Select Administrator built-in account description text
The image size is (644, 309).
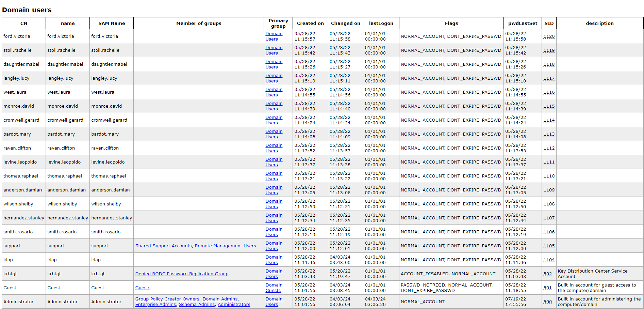coord(599,302)
